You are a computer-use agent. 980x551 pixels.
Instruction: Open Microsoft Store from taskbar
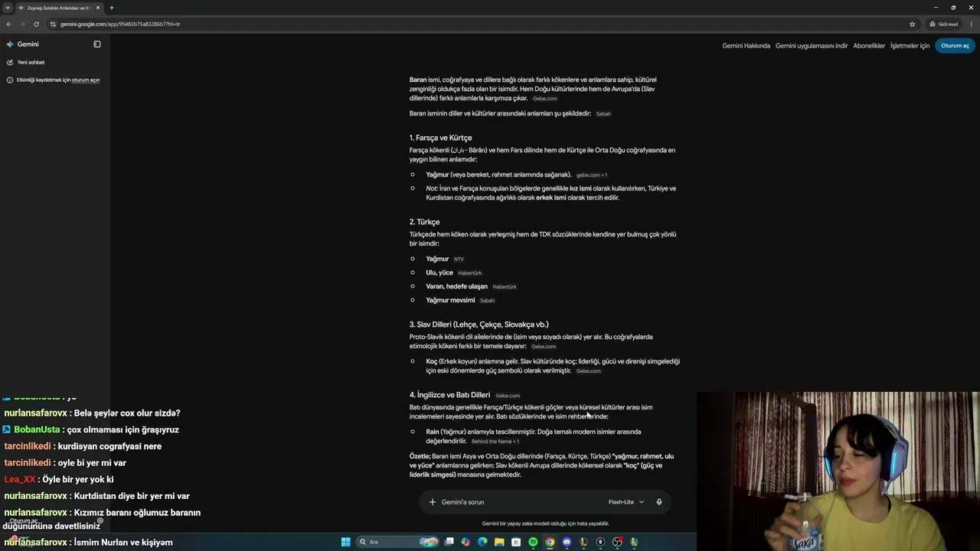point(516,542)
